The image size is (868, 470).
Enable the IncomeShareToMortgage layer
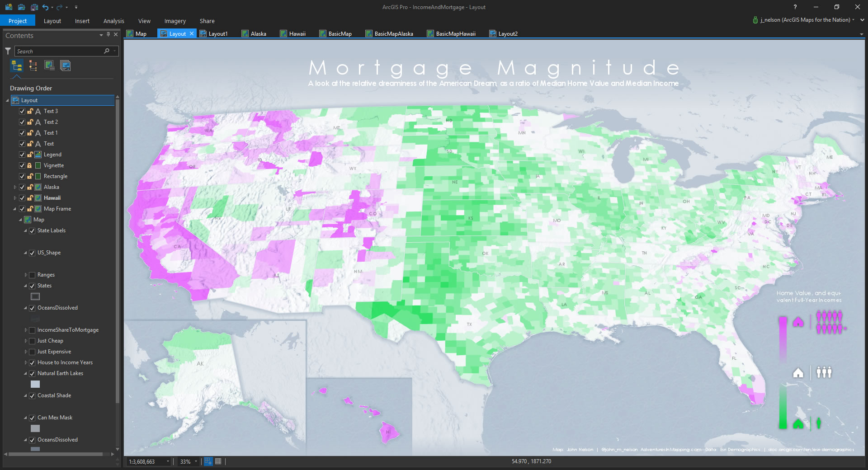point(32,330)
